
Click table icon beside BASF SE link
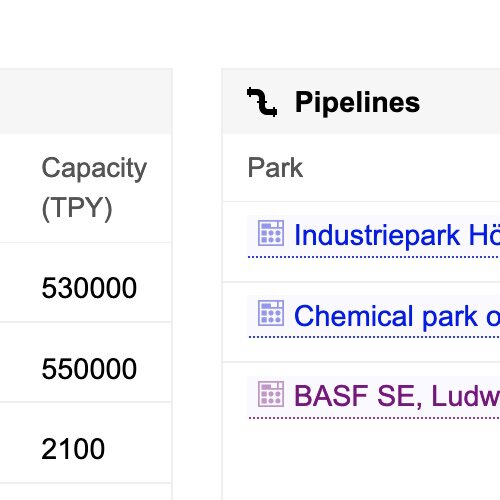click(x=271, y=394)
